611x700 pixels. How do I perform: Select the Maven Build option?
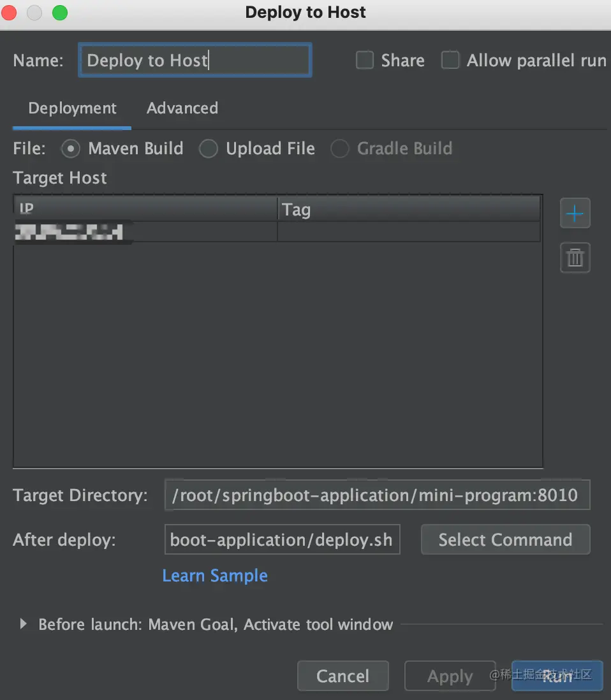click(x=70, y=149)
